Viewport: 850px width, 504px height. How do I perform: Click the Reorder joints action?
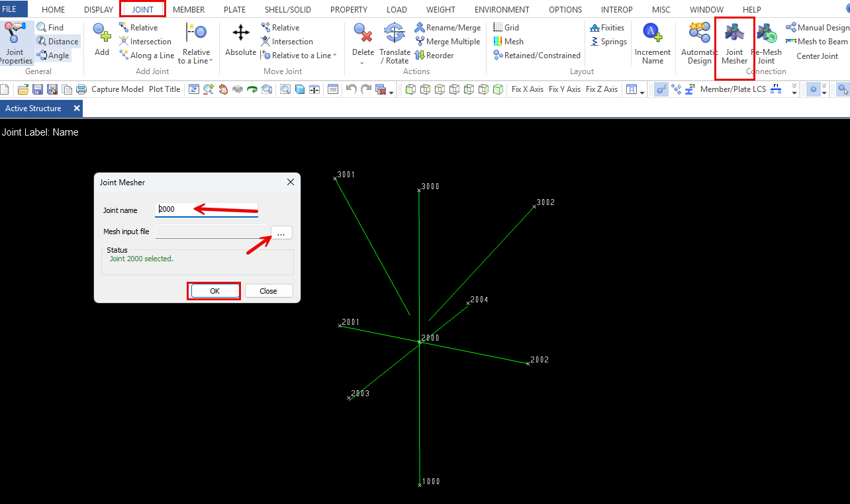(x=434, y=56)
